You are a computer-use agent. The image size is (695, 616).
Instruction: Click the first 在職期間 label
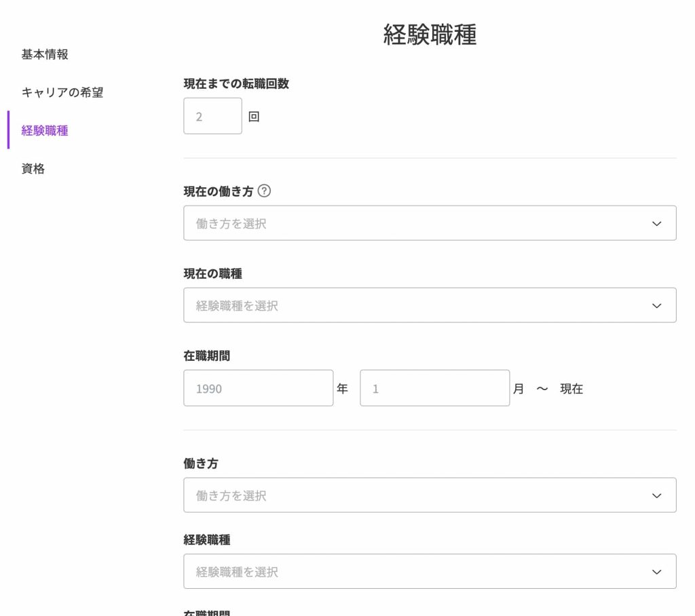(206, 355)
